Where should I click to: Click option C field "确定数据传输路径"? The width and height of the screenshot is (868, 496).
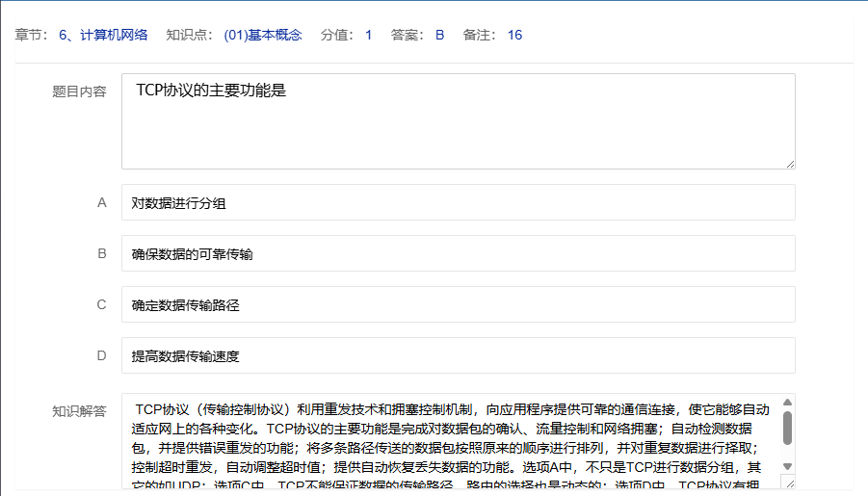458,305
